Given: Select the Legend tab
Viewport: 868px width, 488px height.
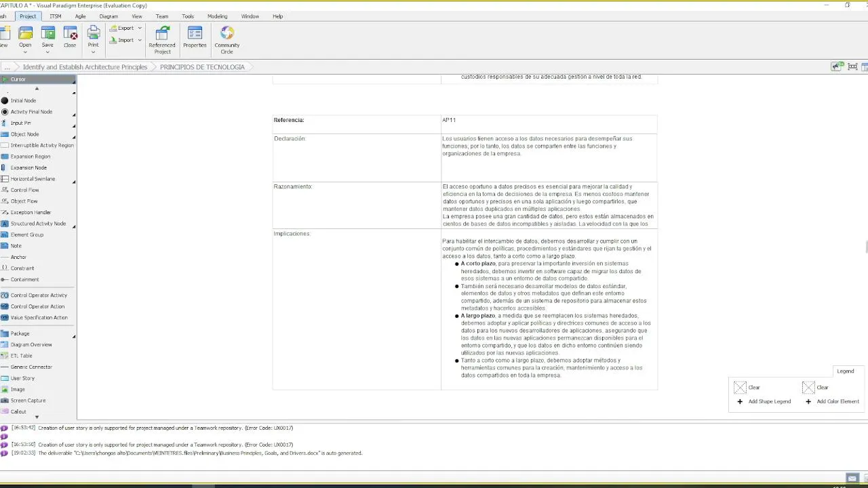Looking at the screenshot, I should pyautogui.click(x=846, y=371).
